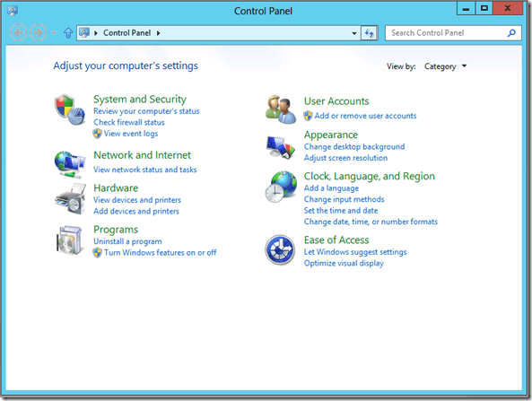
Task: Open Set the time and date link
Action: (341, 211)
